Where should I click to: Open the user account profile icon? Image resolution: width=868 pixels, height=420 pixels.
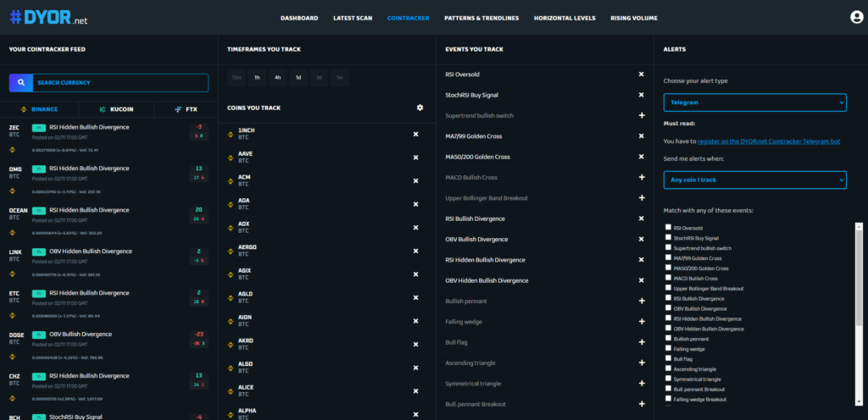(856, 17)
